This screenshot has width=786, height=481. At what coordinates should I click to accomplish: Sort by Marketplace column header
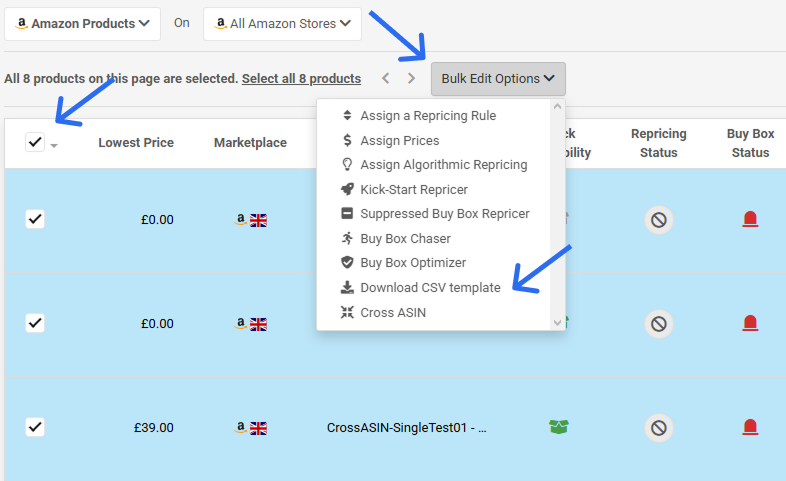pos(250,143)
